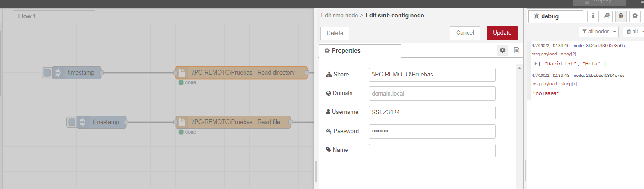Viewport: 644px width, 189px height.
Task: Select the debug bug icon in sidebar
Action: (621, 16)
